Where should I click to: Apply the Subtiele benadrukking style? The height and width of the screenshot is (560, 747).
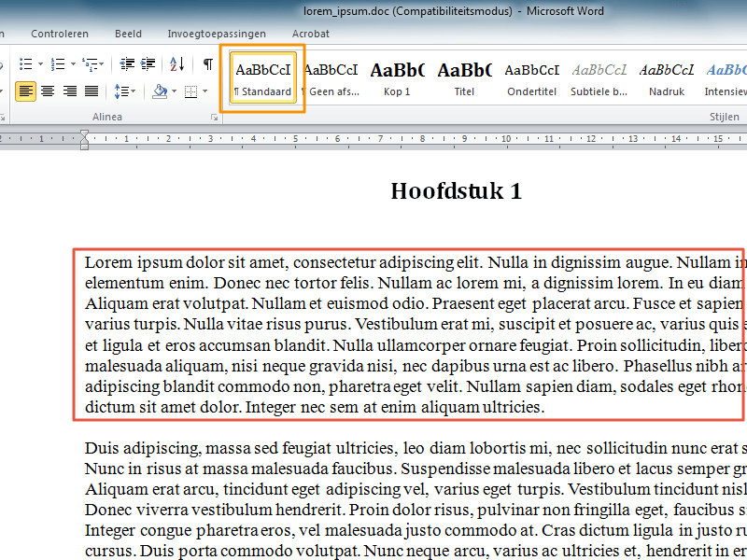click(x=599, y=78)
